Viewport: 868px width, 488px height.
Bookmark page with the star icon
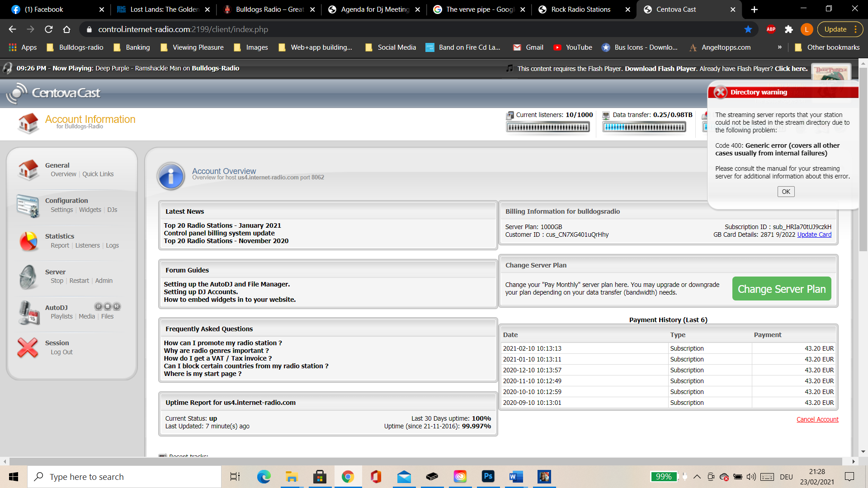(x=748, y=29)
